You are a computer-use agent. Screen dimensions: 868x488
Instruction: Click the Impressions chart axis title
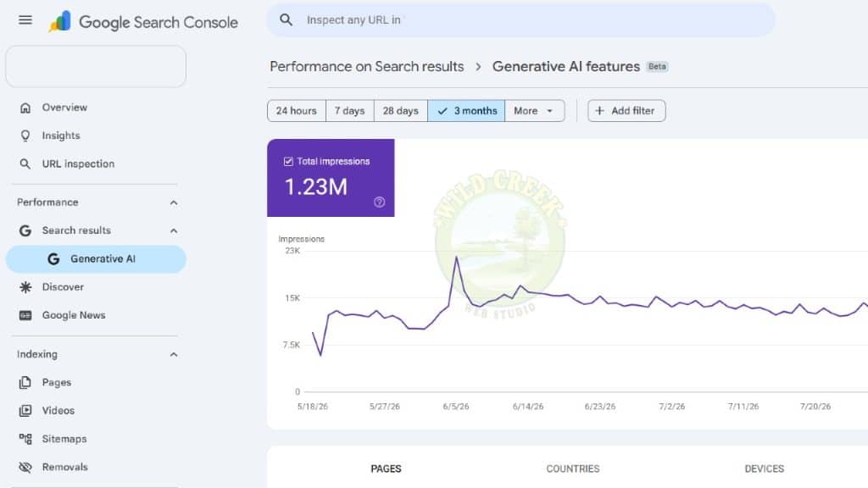(x=301, y=239)
